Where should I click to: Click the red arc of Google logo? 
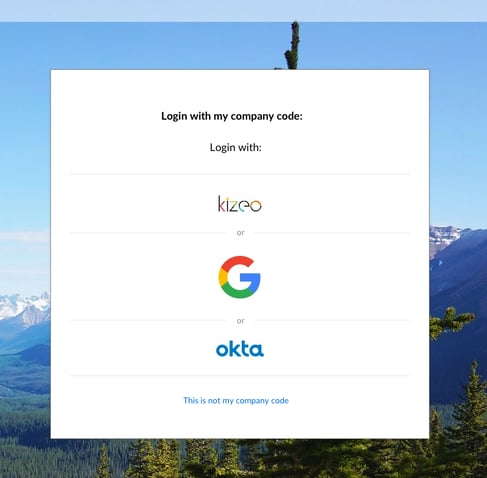coord(237,262)
